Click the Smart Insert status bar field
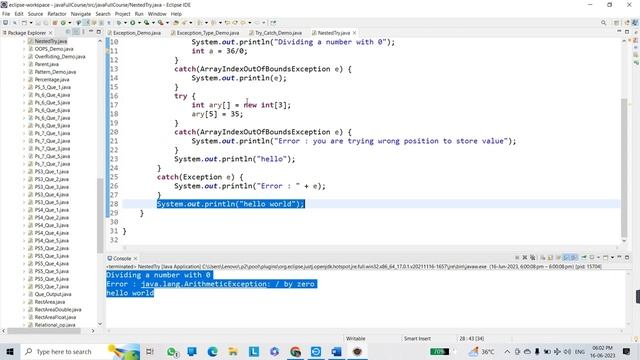Screen dimensions: 640x360 pyautogui.click(x=417, y=339)
